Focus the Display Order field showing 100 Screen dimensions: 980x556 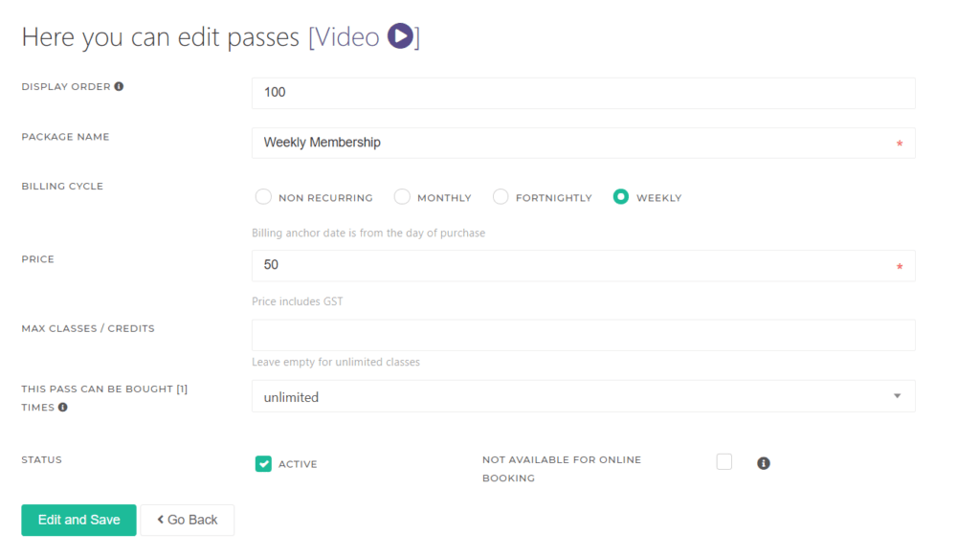tap(582, 93)
